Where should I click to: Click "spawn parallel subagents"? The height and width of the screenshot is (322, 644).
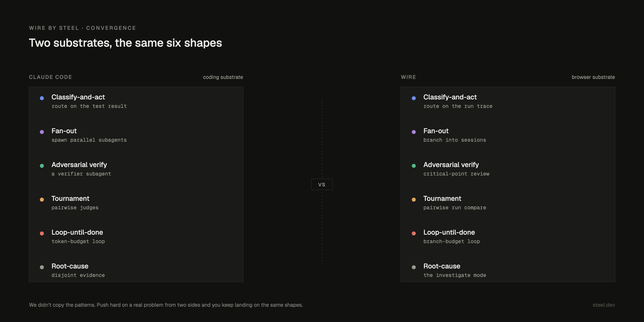(89, 140)
